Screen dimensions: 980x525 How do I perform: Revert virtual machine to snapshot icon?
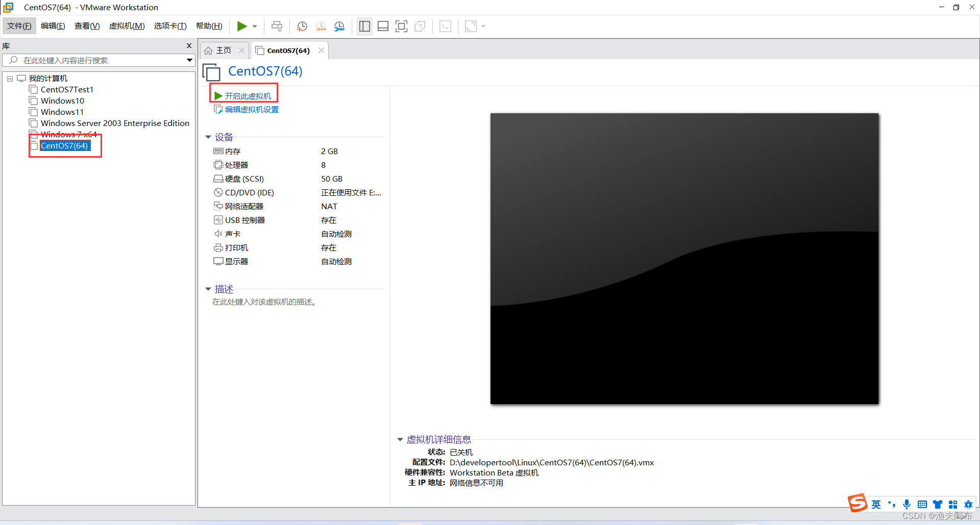click(x=321, y=26)
